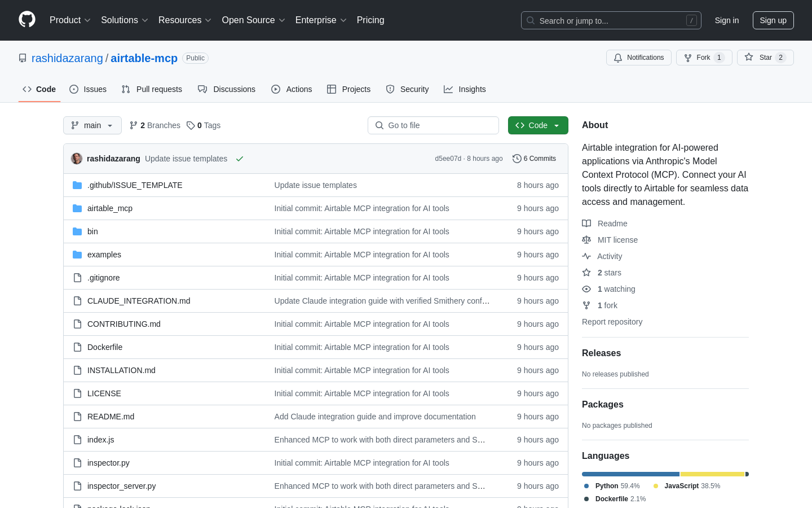Click the file icon next to Dockerfile
The image size is (812, 508).
click(x=77, y=347)
